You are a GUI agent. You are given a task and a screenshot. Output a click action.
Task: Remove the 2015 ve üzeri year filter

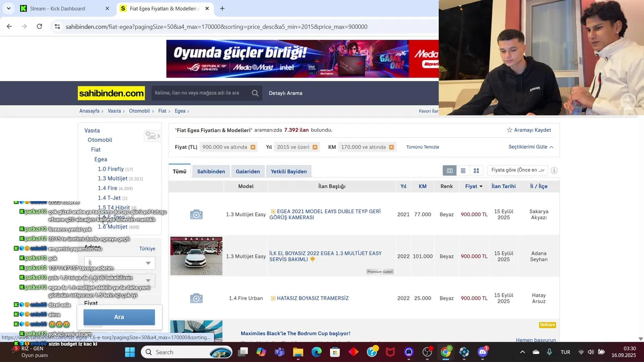[x=314, y=147]
